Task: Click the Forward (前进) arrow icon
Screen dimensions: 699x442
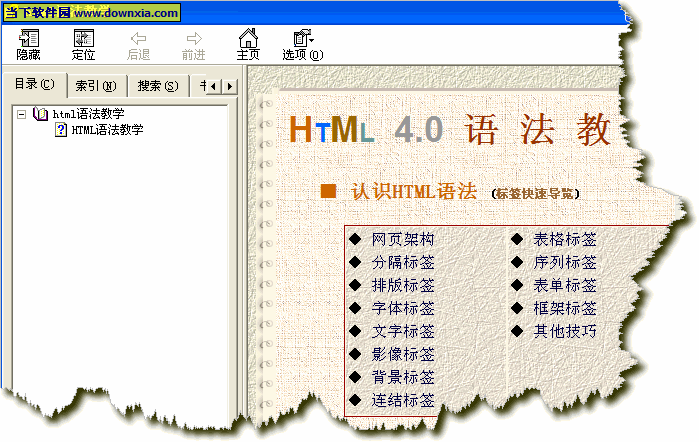Action: 193,38
